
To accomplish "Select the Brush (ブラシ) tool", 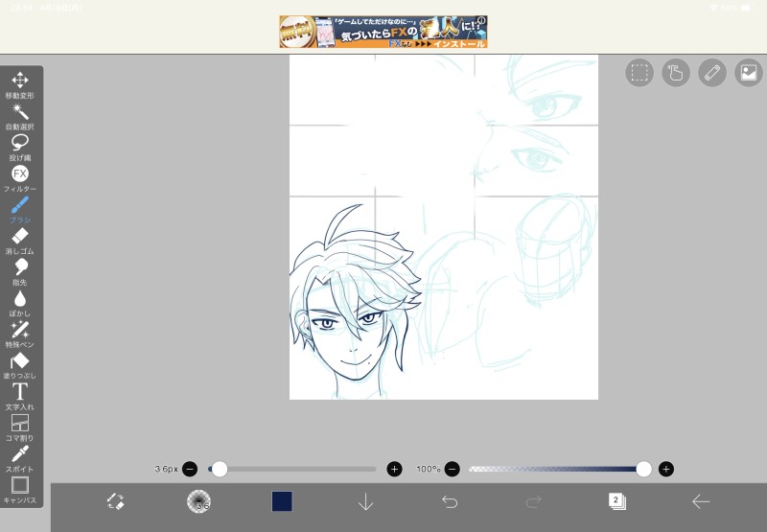I will tap(20, 210).
